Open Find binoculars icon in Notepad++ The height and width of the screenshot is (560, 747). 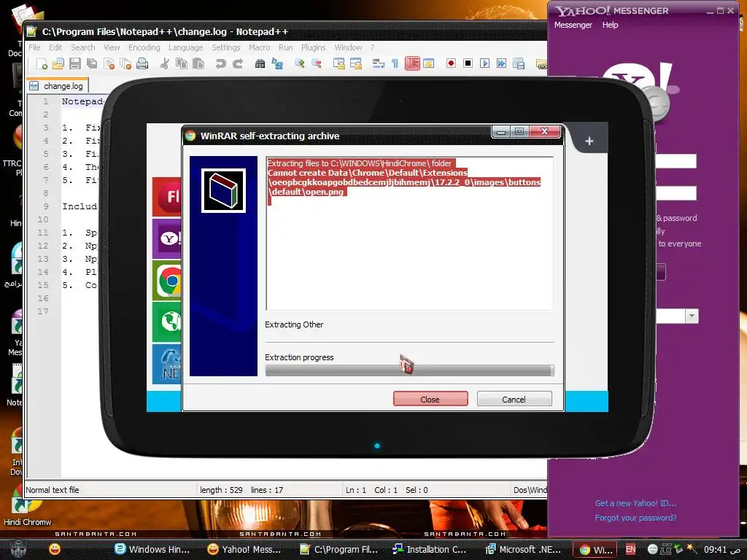click(x=260, y=63)
